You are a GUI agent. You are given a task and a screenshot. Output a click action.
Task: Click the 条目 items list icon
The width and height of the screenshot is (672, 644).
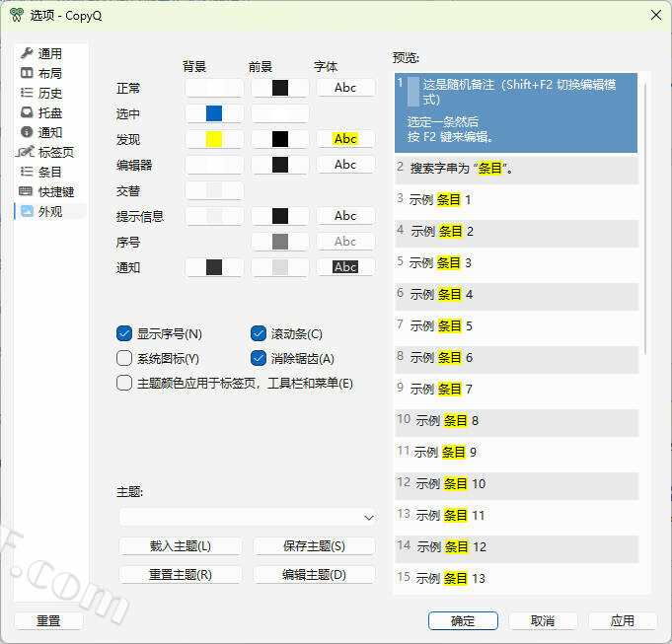pos(27,172)
